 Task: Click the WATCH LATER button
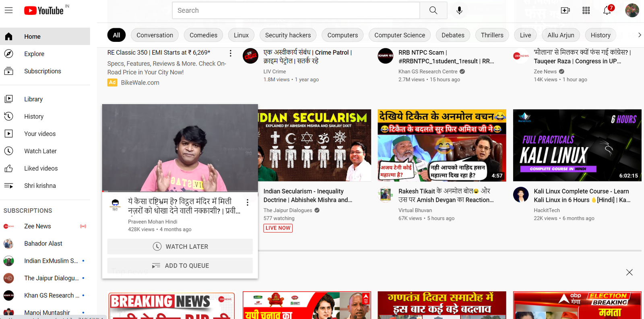pos(180,247)
